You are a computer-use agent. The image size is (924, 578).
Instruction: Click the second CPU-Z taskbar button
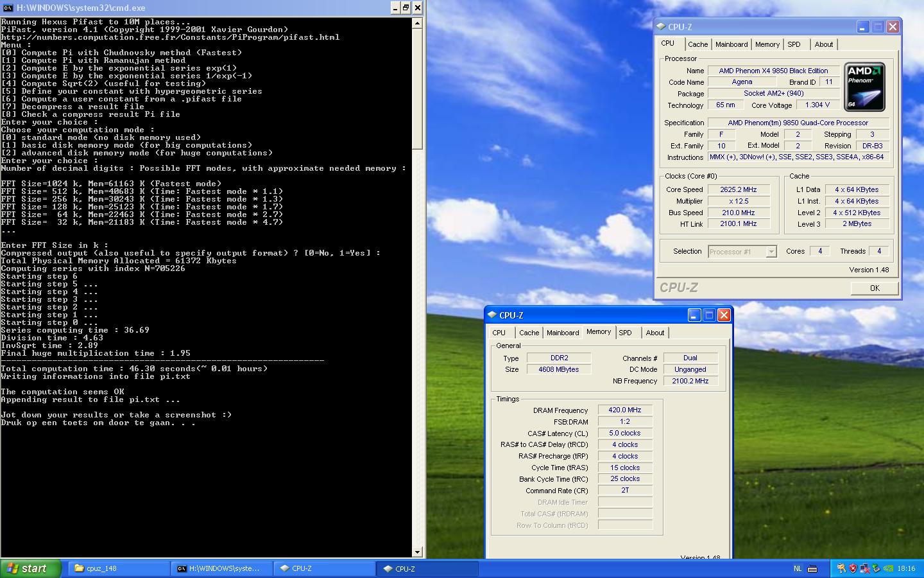click(427, 568)
